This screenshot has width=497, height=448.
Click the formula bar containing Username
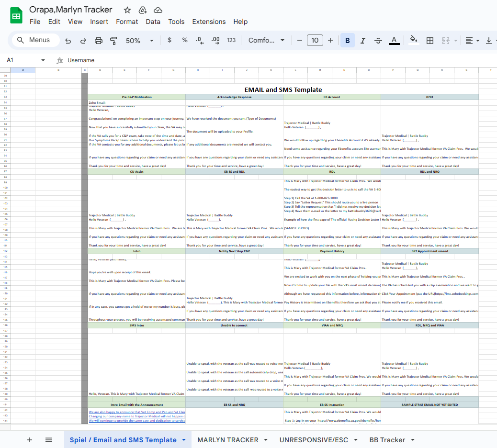tap(279, 60)
